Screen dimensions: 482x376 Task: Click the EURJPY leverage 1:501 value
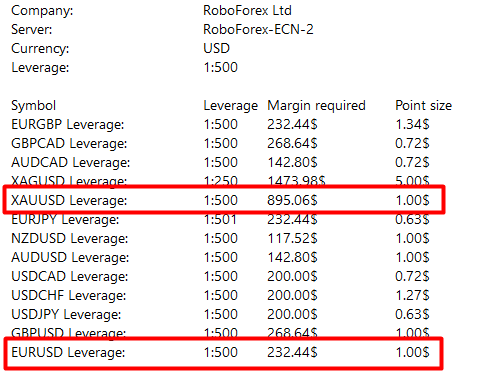220,220
